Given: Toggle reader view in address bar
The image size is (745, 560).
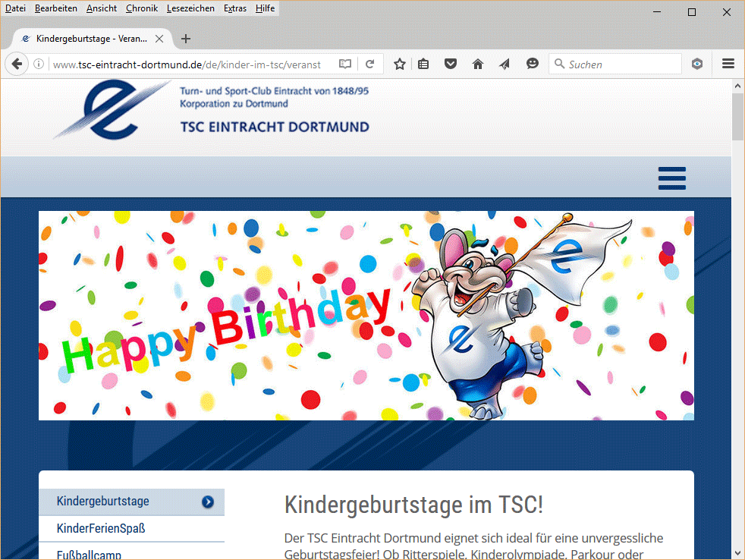Looking at the screenshot, I should (345, 64).
